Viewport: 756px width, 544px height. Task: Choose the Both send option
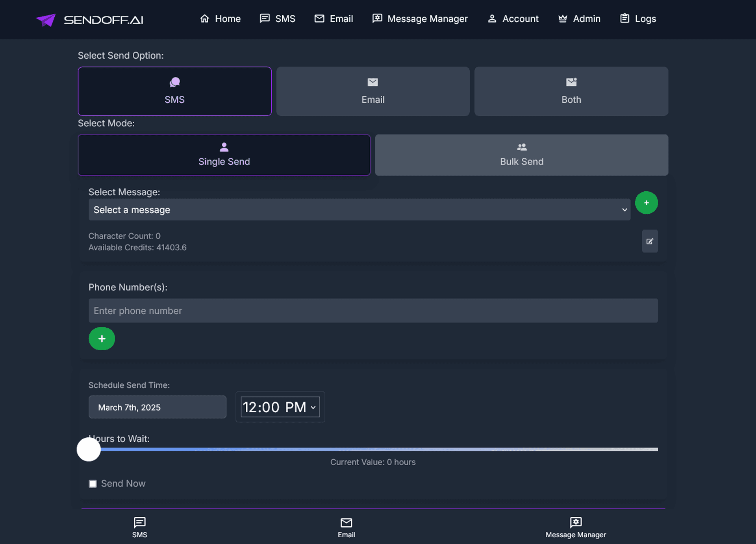tap(571, 91)
